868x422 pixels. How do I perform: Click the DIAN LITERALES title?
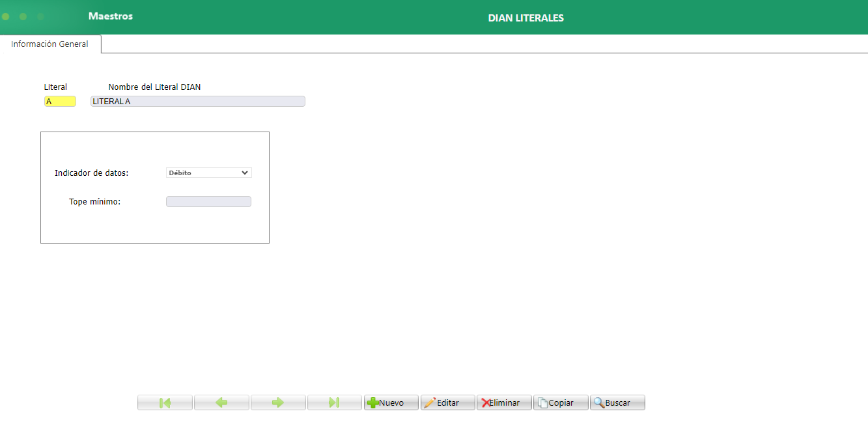[x=526, y=18]
